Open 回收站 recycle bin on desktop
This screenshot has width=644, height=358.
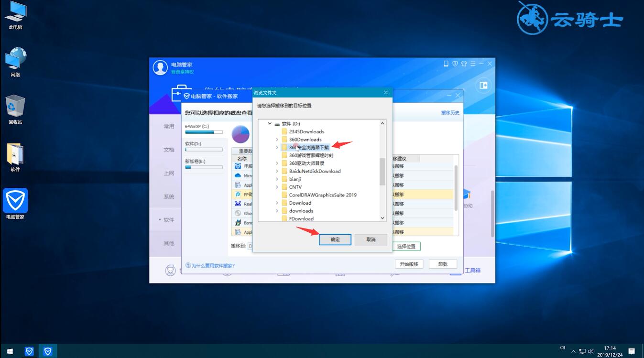coord(15,109)
